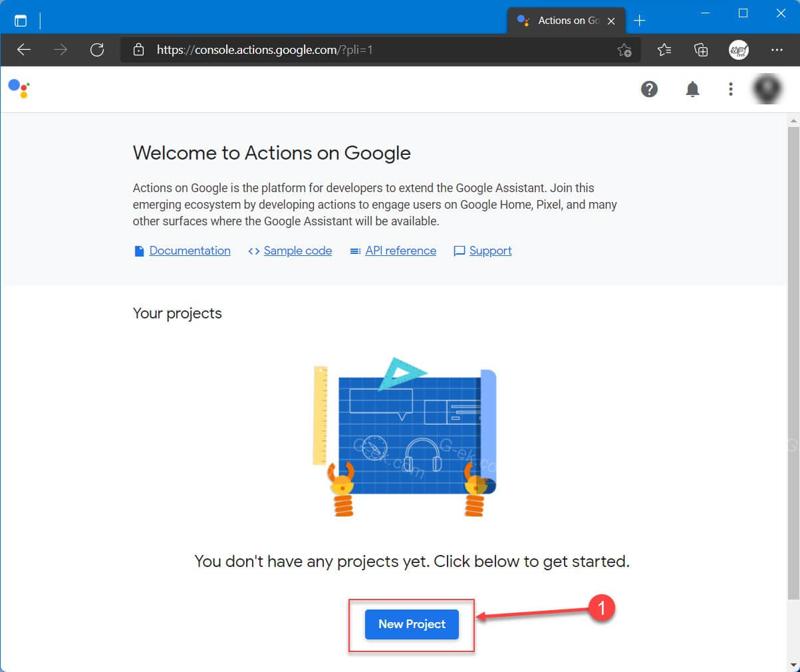Screen dimensions: 800x672
Task: Open Edge Settings and more menu
Action: (x=777, y=50)
